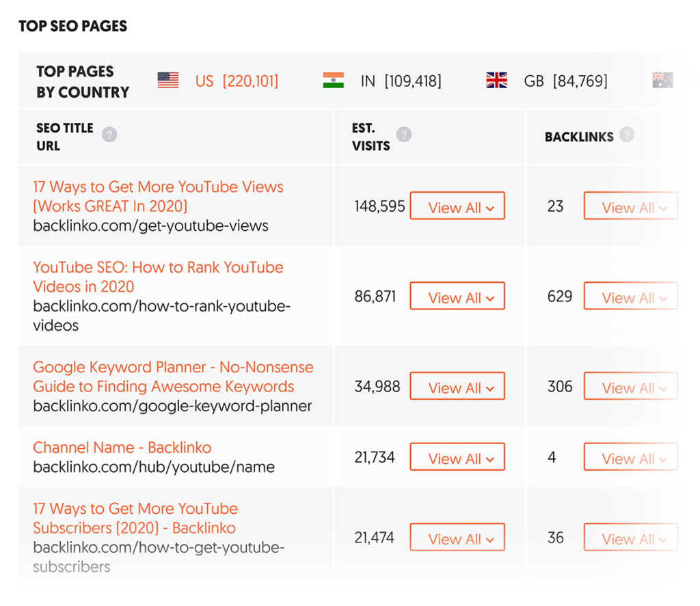Click the help icon next to Est. Visits
Screen dimensions: 700x606
click(404, 135)
